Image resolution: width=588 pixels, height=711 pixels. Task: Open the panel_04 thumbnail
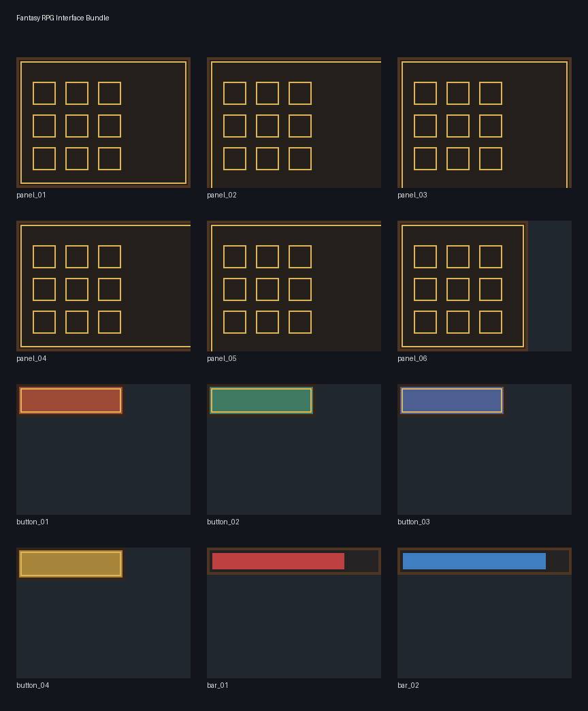(103, 286)
